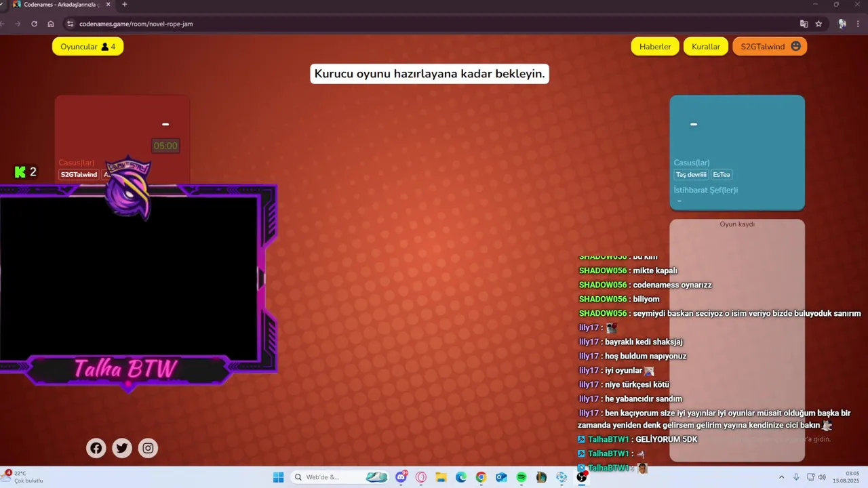This screenshot has width=868, height=488.
Task: Click chat message 'he yabancıdır sandım'
Action: [x=644, y=399]
